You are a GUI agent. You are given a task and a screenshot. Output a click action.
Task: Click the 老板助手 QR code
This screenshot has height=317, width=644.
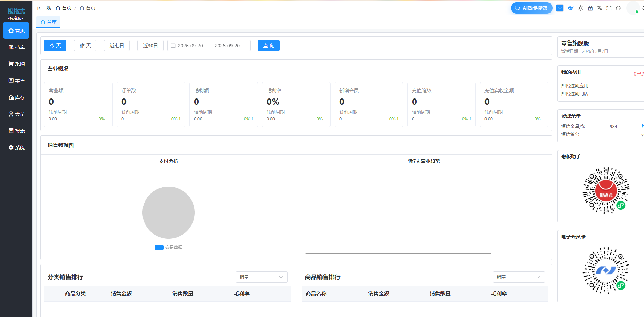(606, 191)
